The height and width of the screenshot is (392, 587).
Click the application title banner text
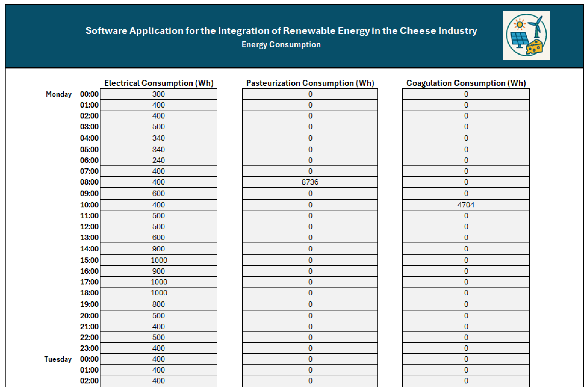point(281,31)
